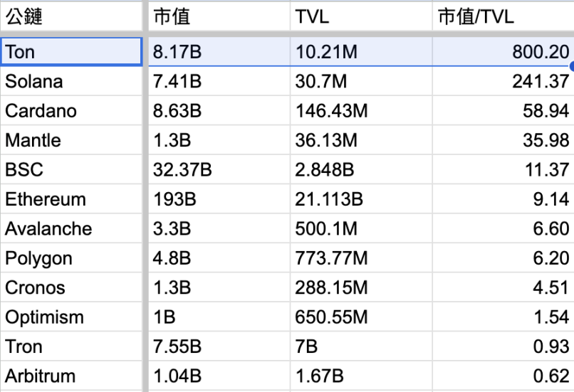
Task: Select Optimism TVL "650.55M"
Action: (361, 317)
